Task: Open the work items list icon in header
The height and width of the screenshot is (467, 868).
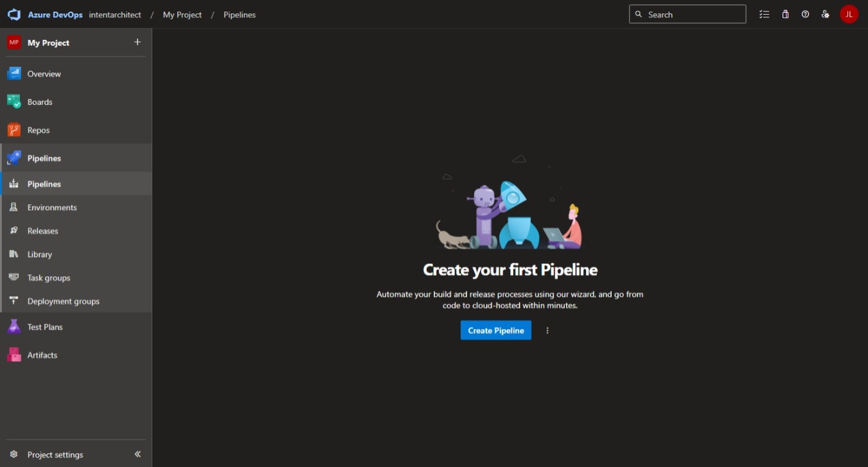Action: [764, 14]
